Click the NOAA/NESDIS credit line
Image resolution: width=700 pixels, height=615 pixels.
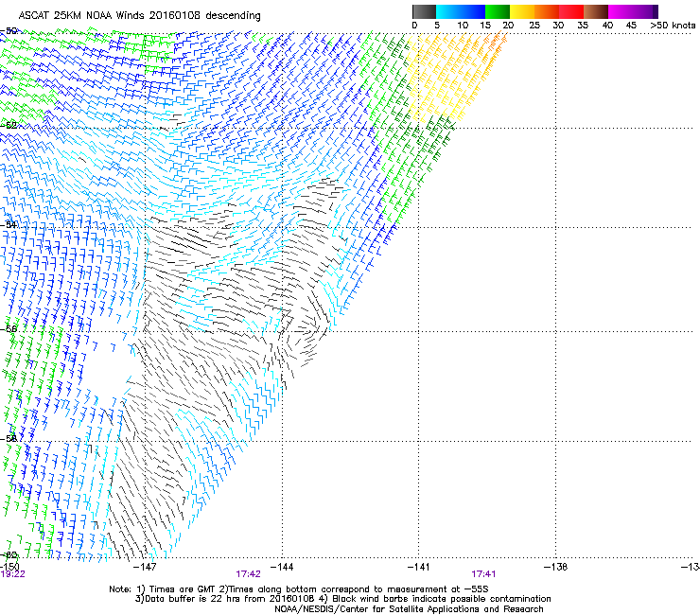[409, 609]
